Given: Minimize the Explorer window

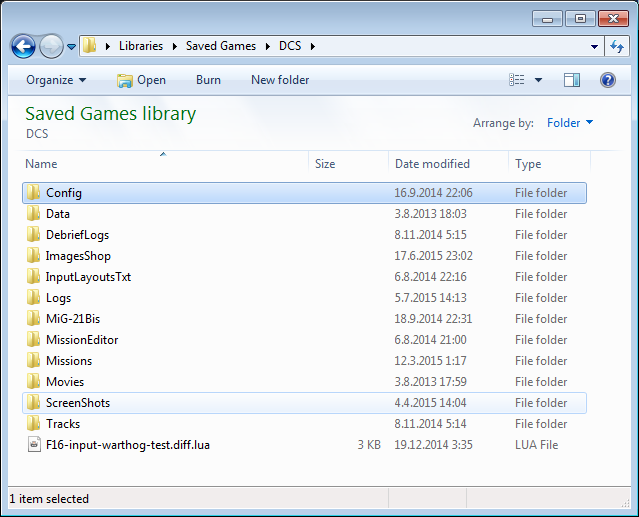Looking at the screenshot, I should pyautogui.click(x=547, y=19).
